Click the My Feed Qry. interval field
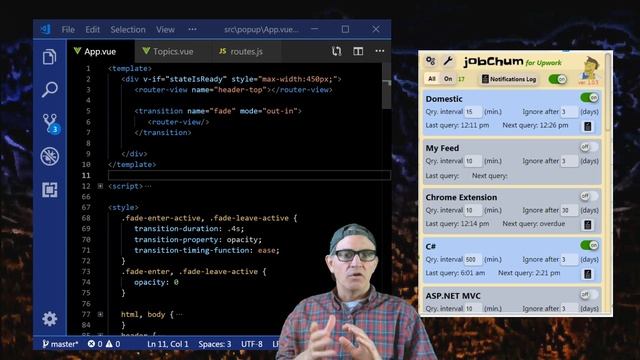 click(x=473, y=161)
